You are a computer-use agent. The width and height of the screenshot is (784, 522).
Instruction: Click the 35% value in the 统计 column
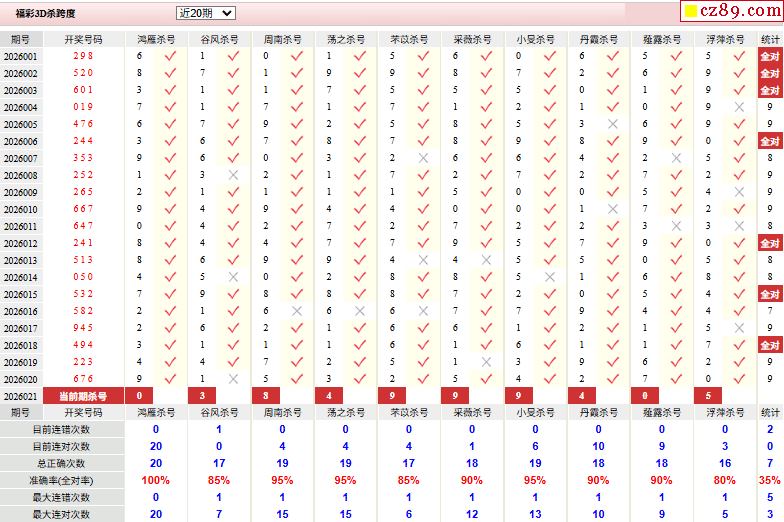[770, 480]
